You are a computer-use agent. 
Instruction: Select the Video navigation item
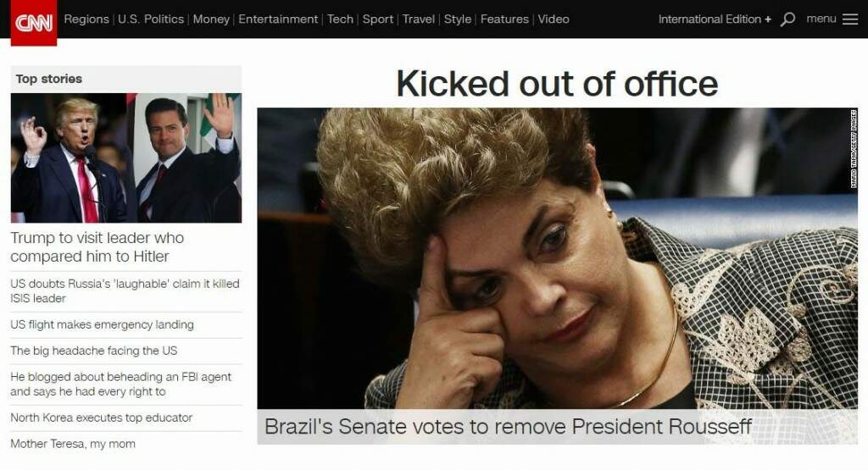[554, 19]
